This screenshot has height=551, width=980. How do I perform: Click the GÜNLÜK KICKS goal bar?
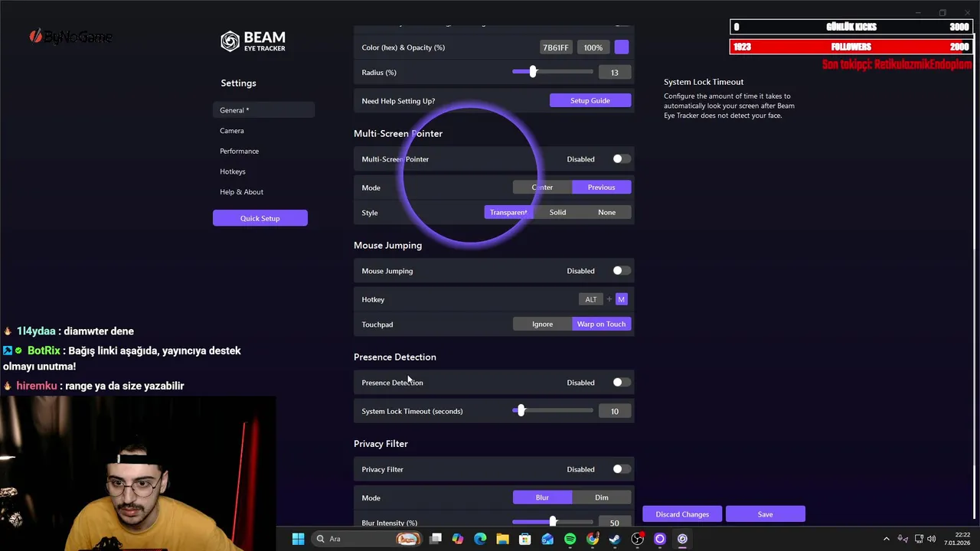pos(851,27)
